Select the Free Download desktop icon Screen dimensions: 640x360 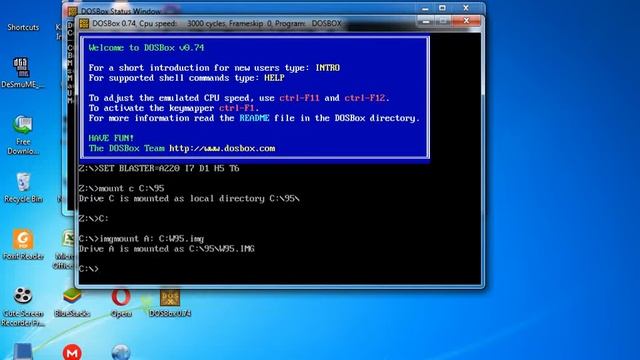(x=23, y=135)
